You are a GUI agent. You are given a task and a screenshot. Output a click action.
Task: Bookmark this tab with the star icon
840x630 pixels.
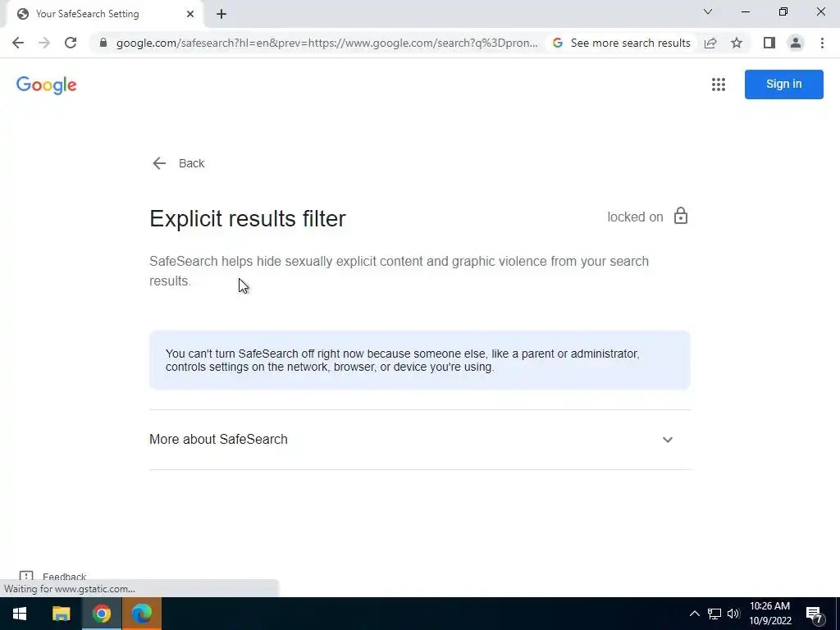tap(737, 43)
